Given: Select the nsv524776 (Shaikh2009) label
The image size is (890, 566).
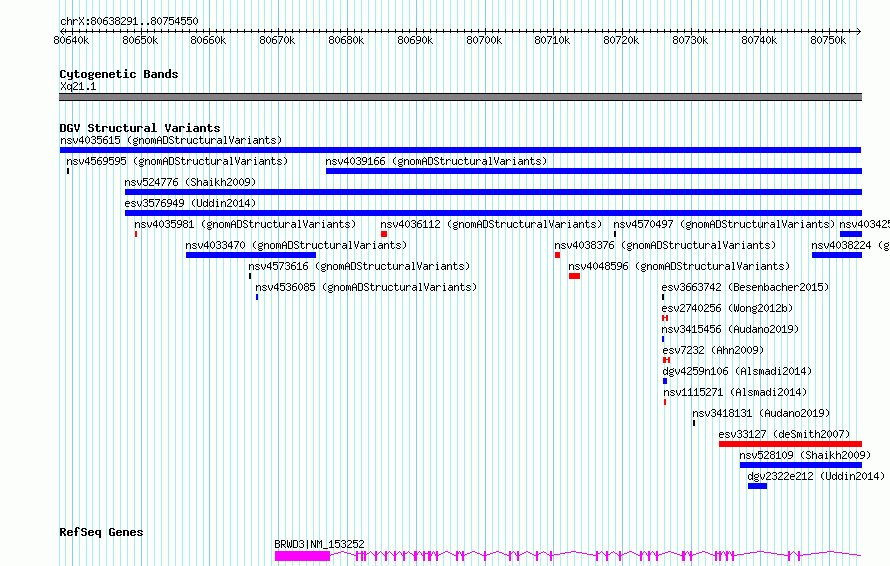Looking at the screenshot, I should (190, 182).
